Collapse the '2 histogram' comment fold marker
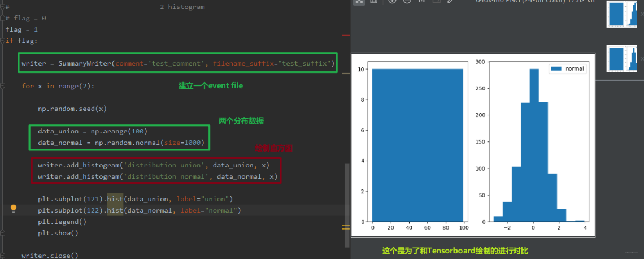The height and width of the screenshot is (259, 644). point(2,7)
